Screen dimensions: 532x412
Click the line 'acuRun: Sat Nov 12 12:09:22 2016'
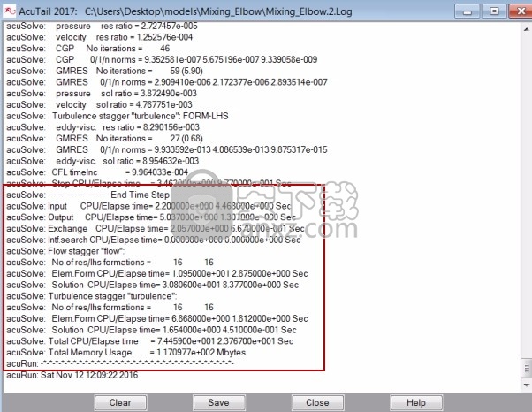(72, 375)
